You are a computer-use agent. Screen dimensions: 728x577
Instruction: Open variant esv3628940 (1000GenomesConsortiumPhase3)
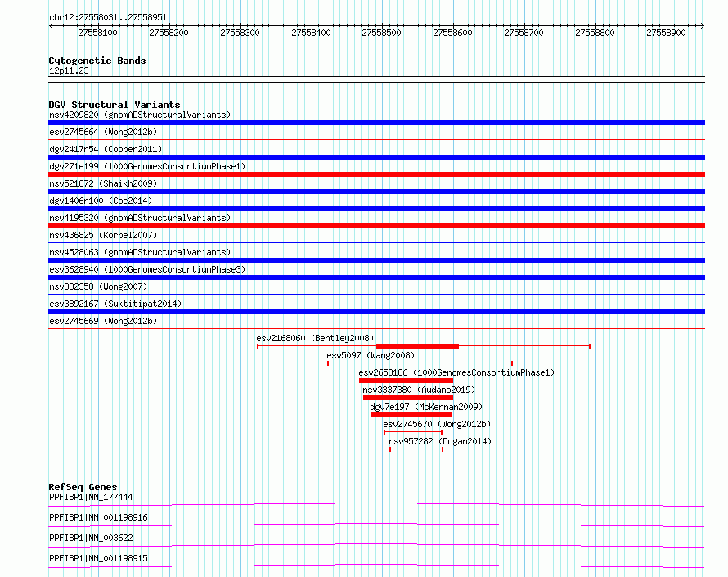(x=147, y=269)
